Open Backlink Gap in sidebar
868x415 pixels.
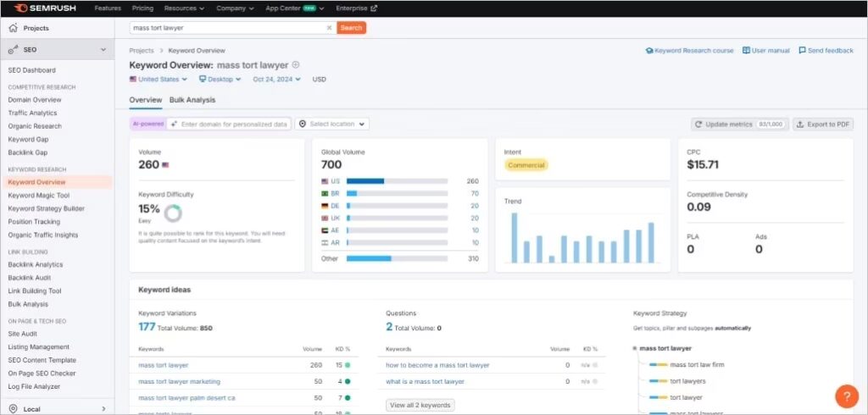(x=28, y=152)
